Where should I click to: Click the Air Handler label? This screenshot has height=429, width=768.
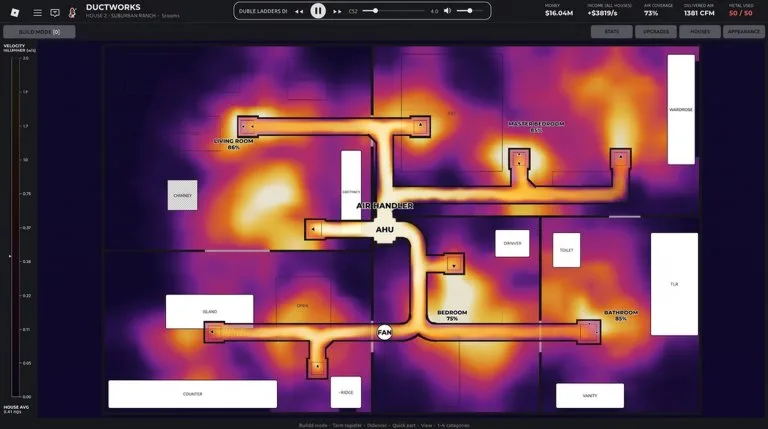[384, 206]
